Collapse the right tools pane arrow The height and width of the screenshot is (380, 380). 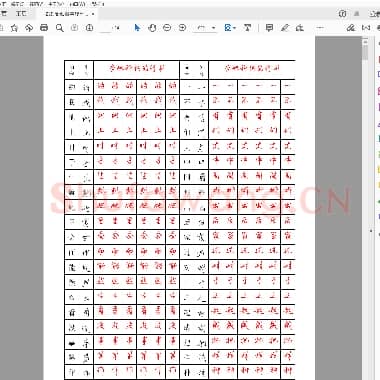[371, 231]
